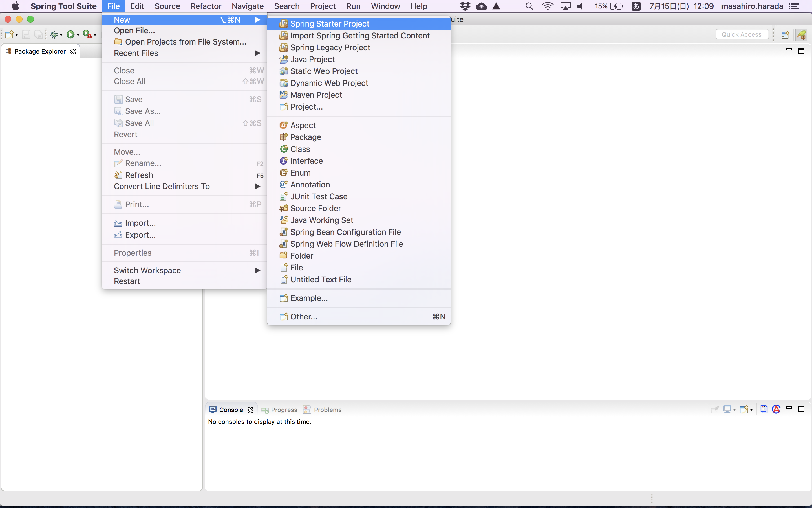Open the Open Console dropdown arrow

751,410
